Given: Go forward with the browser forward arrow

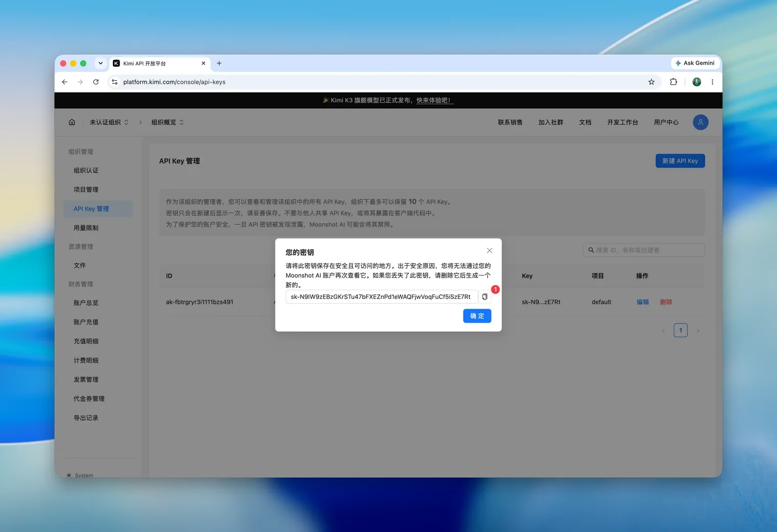Looking at the screenshot, I should 80,82.
